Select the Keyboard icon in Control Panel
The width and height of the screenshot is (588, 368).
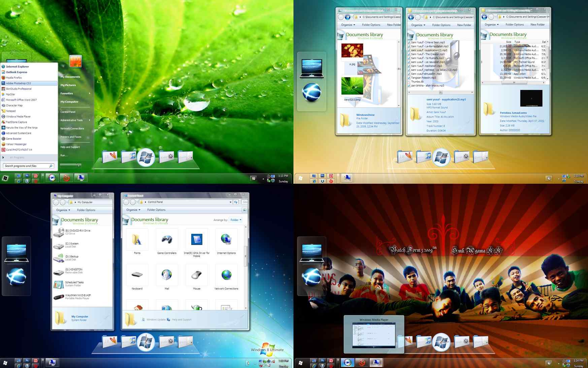(x=137, y=275)
